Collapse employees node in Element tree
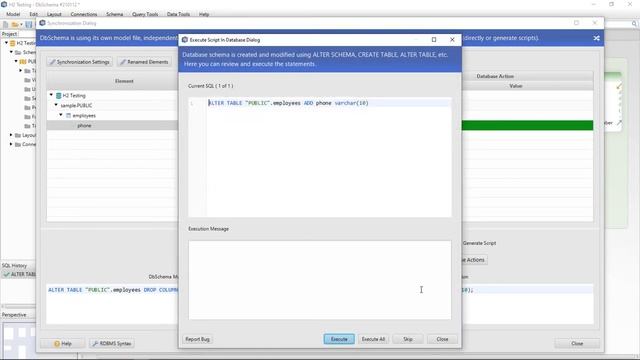This screenshot has width=640, height=360. pyautogui.click(x=61, y=116)
